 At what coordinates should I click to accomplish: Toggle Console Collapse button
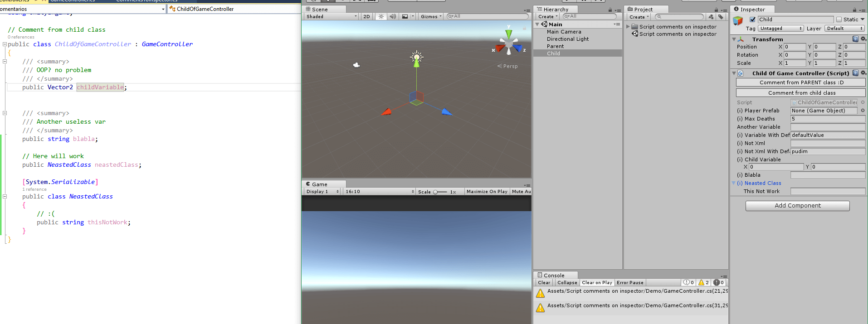pos(567,282)
